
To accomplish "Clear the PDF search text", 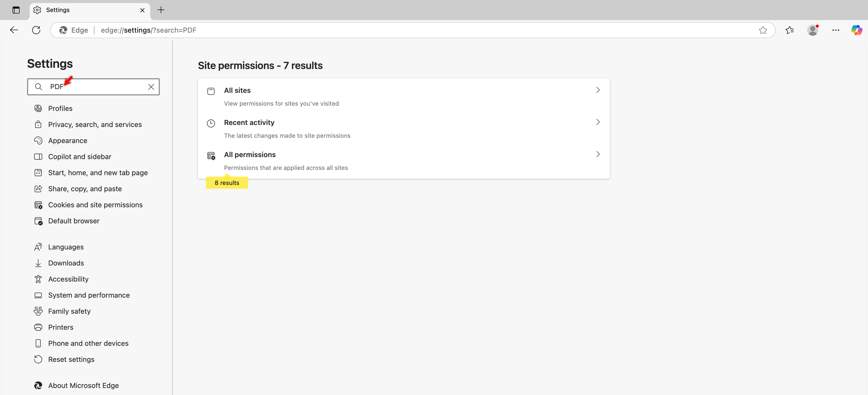I will coord(151,87).
